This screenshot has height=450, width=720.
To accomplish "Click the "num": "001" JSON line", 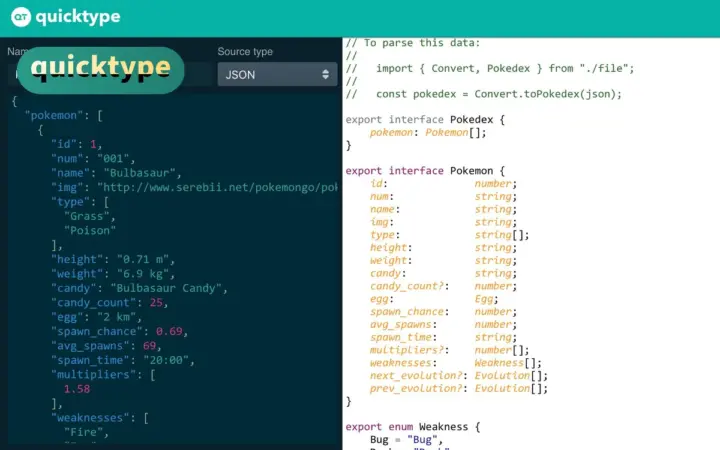I will (x=93, y=158).
